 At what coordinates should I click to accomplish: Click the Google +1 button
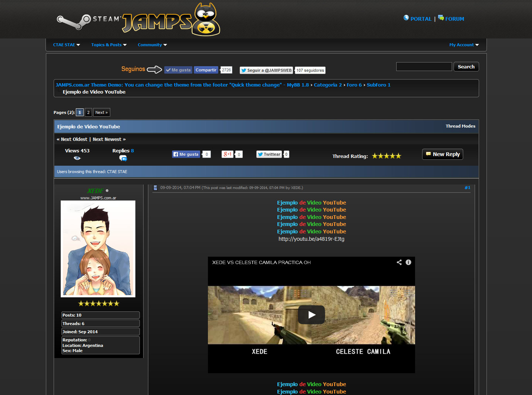pyautogui.click(x=227, y=154)
